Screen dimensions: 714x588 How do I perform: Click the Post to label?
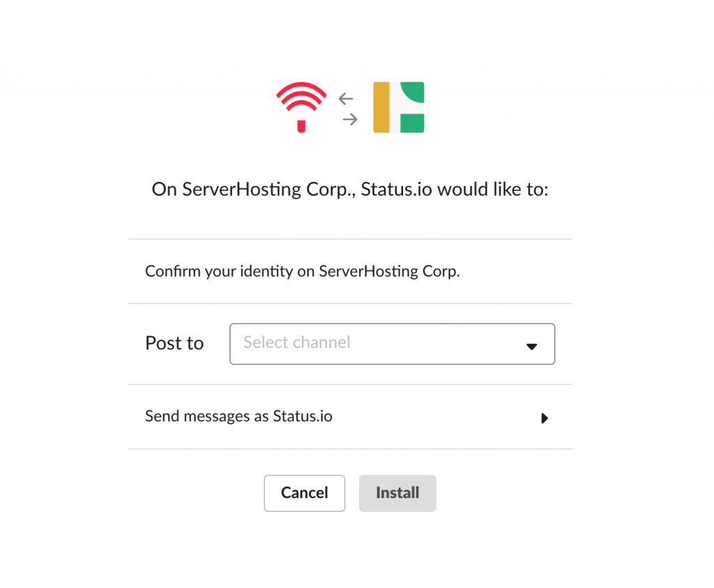pyautogui.click(x=174, y=343)
